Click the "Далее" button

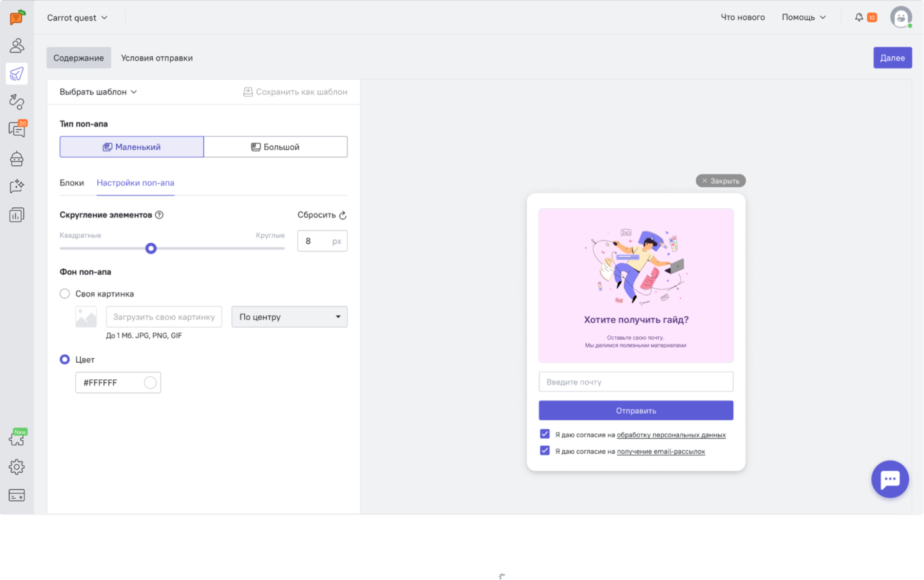(892, 58)
